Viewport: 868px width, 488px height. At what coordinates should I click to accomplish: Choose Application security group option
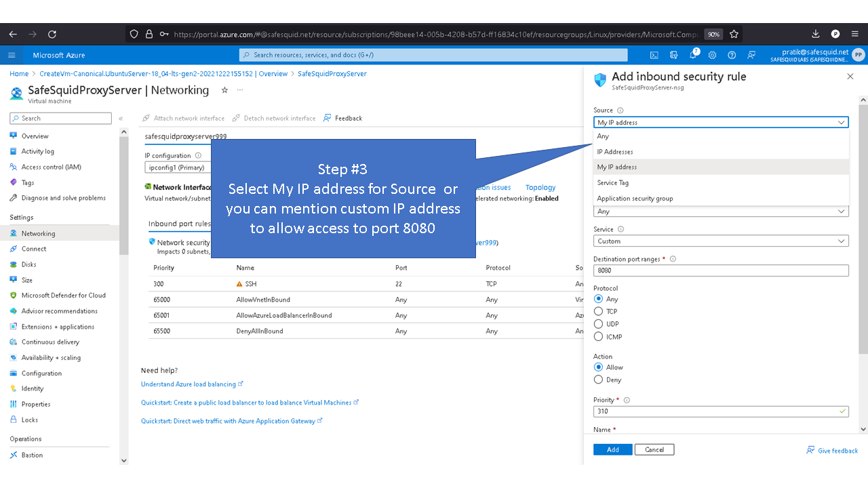tap(721, 199)
